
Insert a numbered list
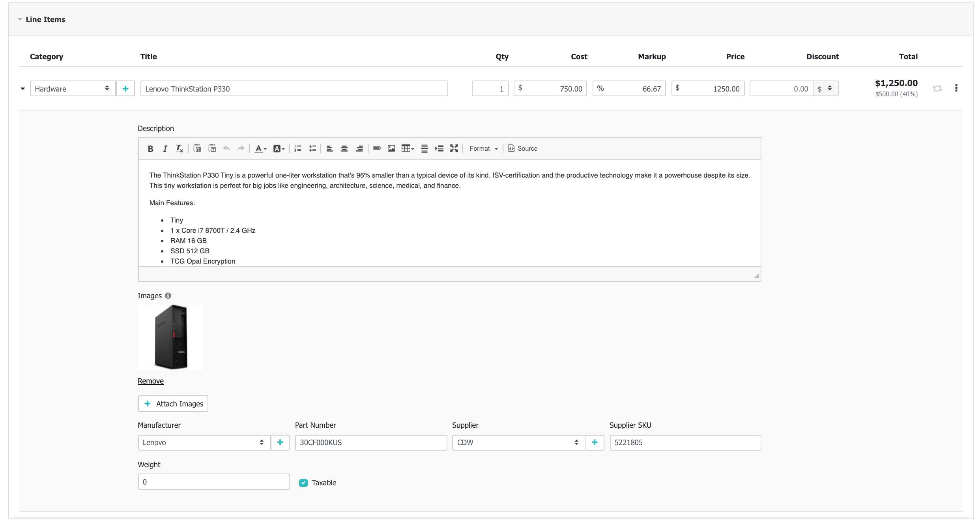pyautogui.click(x=298, y=149)
